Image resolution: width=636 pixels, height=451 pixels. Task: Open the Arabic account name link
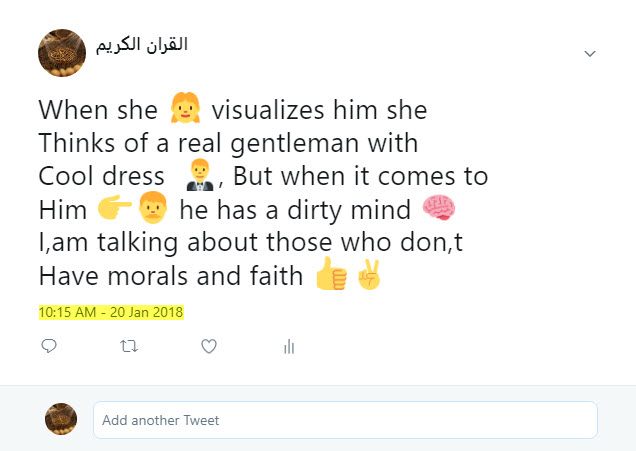(x=142, y=45)
